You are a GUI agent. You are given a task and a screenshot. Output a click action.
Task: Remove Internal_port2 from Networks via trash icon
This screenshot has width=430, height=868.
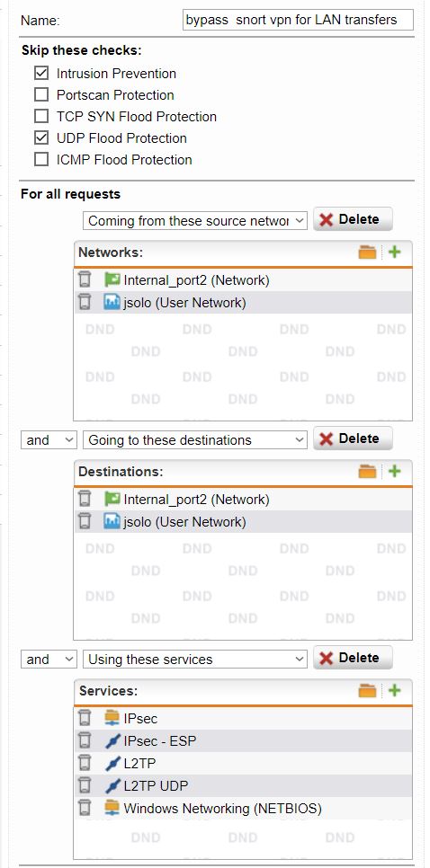click(x=85, y=279)
